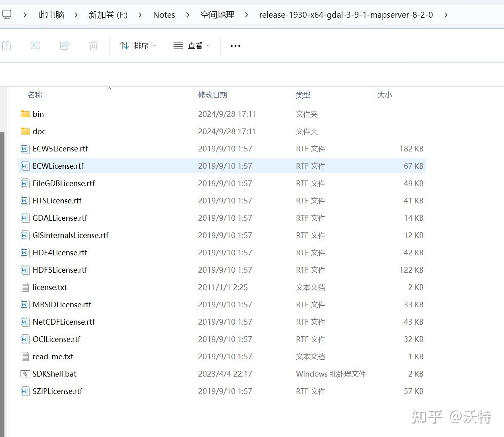Click the Delete icon in the toolbar

(93, 46)
